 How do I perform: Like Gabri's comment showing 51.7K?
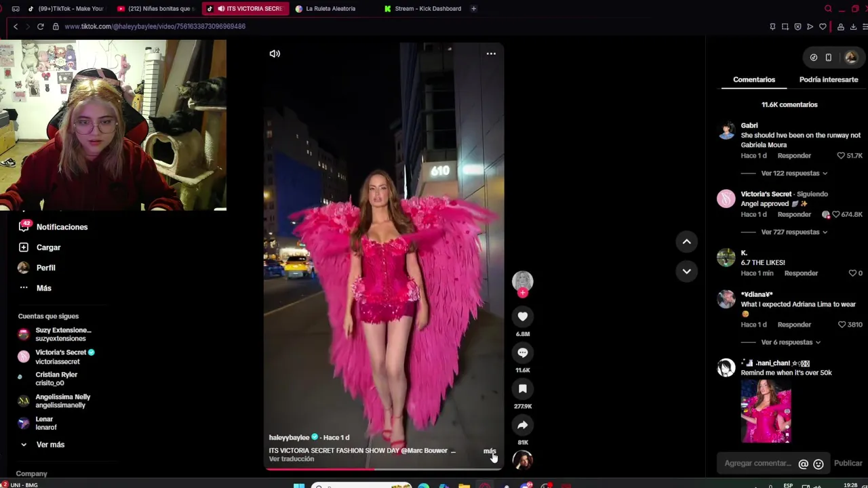841,155
